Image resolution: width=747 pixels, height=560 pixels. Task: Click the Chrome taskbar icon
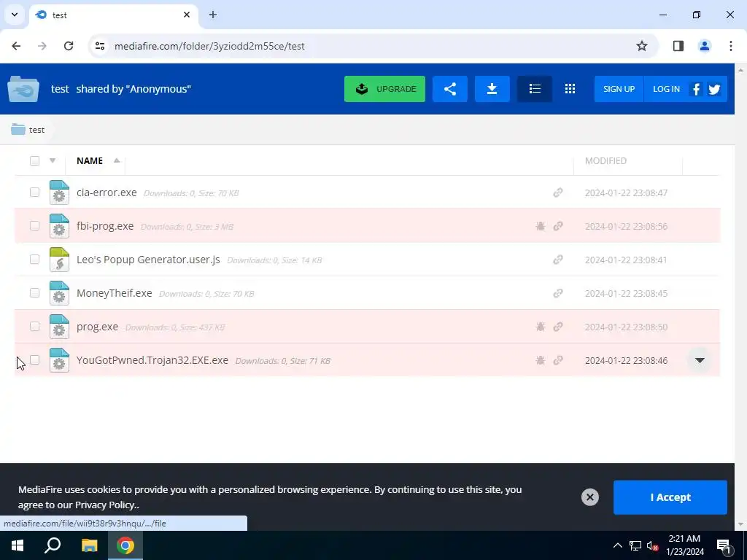coord(125,545)
